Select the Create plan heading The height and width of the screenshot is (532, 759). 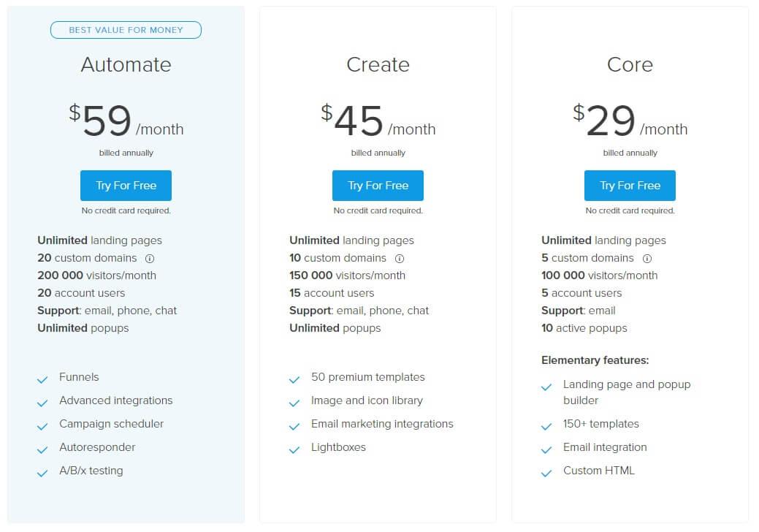pos(378,65)
